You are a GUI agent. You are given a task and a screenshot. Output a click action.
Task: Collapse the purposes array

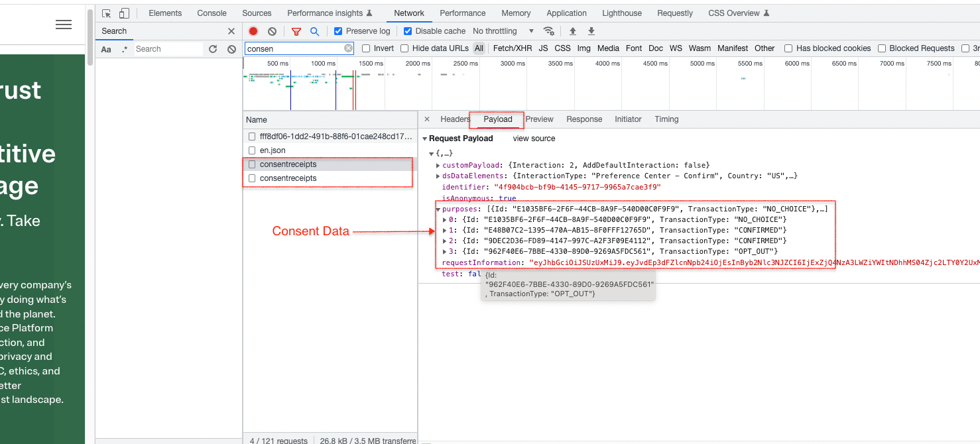pyautogui.click(x=438, y=208)
